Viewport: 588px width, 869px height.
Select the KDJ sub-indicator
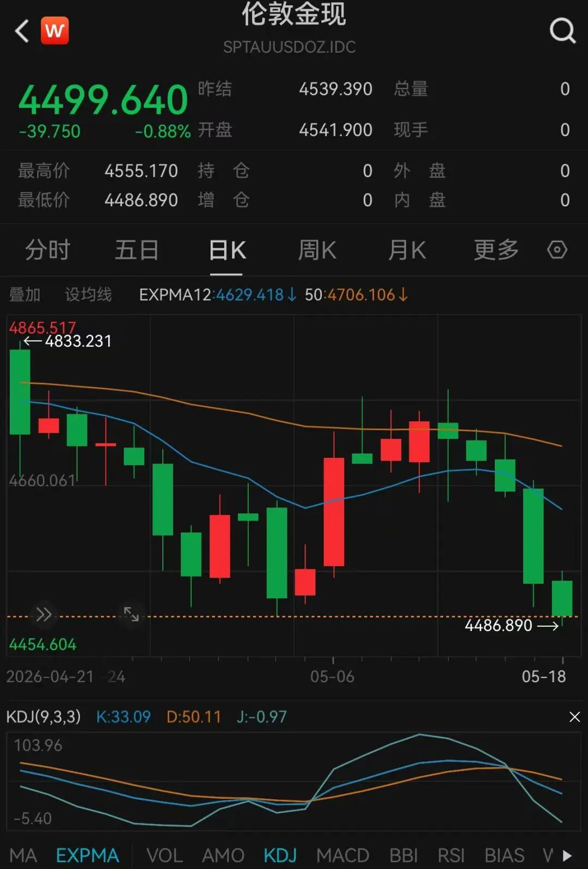pos(280,855)
